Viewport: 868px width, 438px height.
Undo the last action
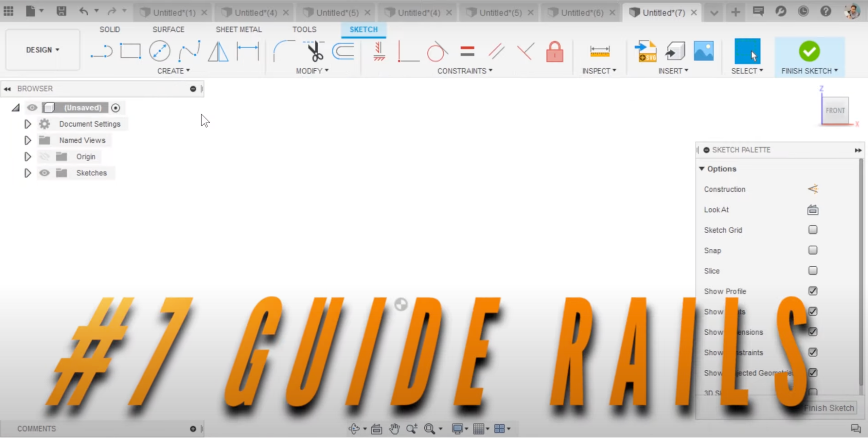[x=83, y=11]
